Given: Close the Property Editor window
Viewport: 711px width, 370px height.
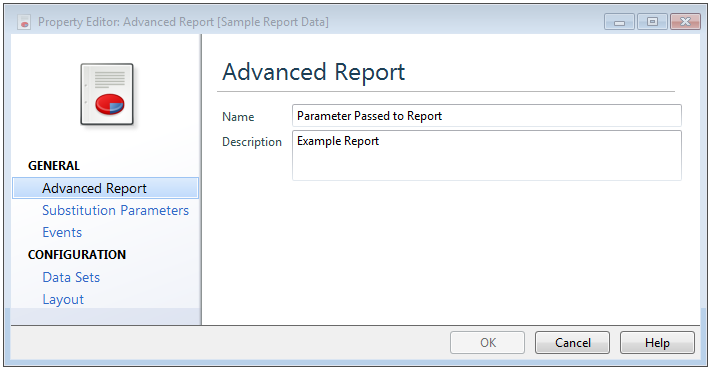Looking at the screenshot, I should (685, 22).
